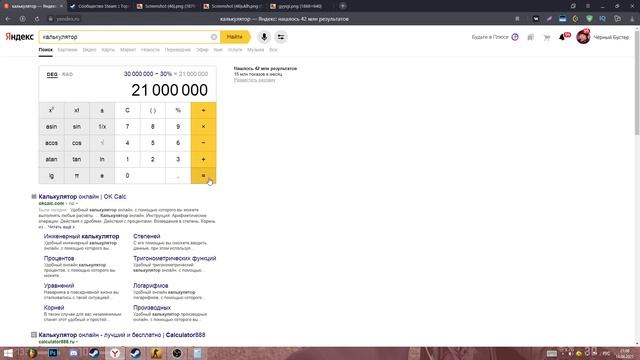Click the pi constant key

tap(77, 176)
